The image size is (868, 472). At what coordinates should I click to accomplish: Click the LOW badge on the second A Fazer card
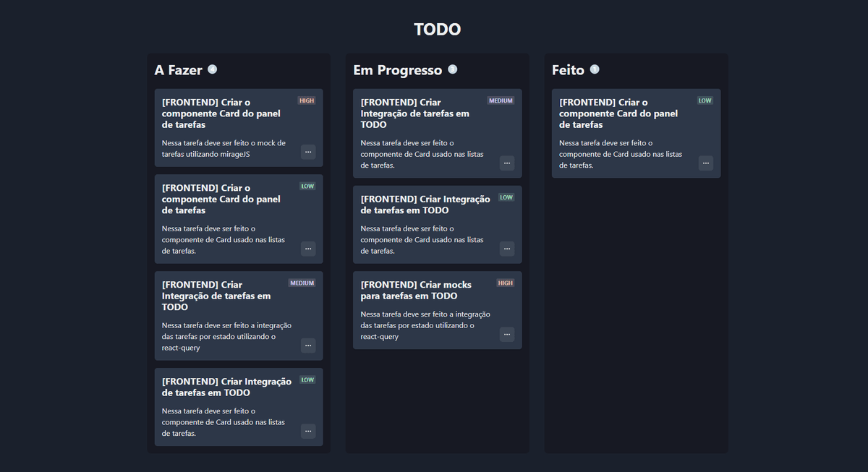coord(307,186)
